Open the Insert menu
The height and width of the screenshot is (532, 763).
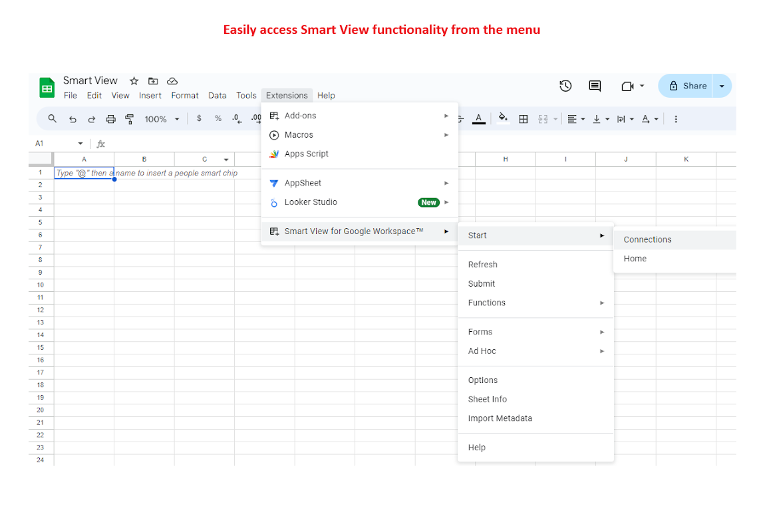click(150, 95)
